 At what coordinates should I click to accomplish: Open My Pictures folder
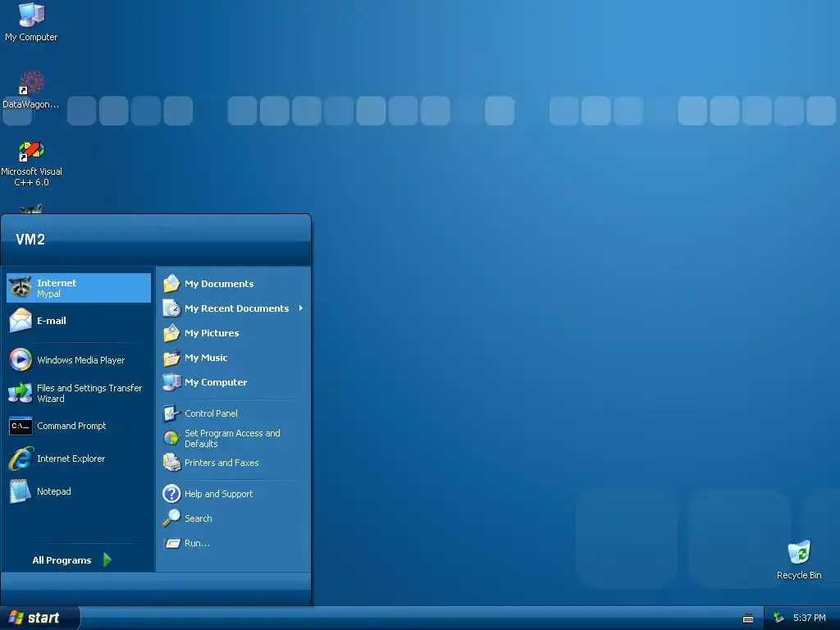click(234, 333)
